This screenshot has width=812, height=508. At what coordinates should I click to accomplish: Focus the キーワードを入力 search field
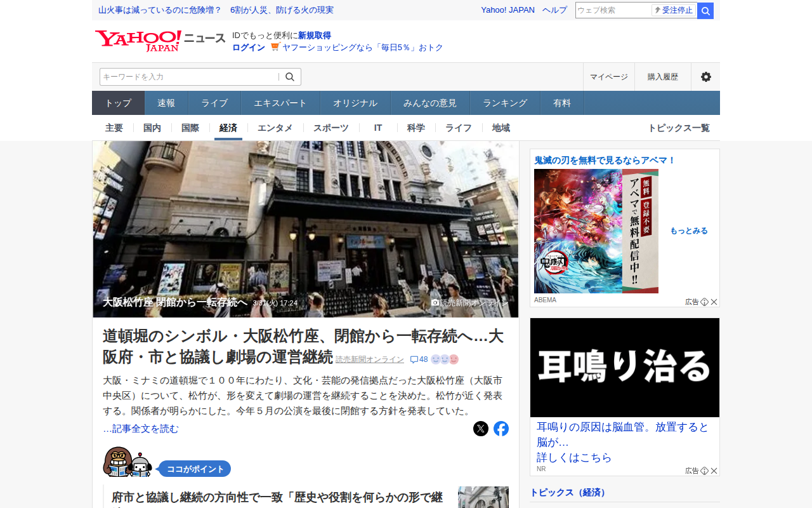[x=189, y=77]
